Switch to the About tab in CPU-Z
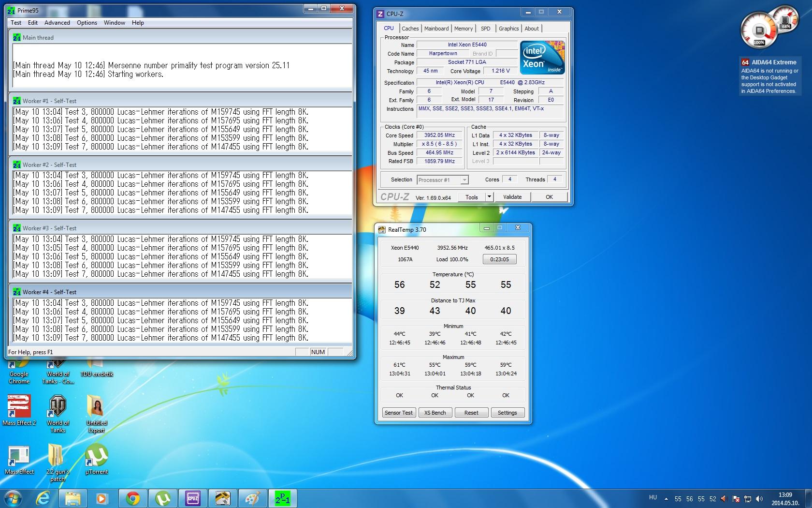This screenshot has height=508, width=812. [532, 29]
